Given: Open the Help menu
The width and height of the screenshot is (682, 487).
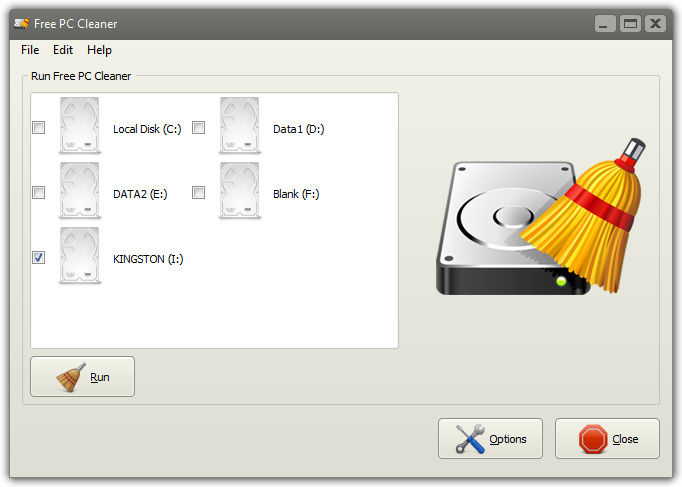Looking at the screenshot, I should [x=99, y=50].
